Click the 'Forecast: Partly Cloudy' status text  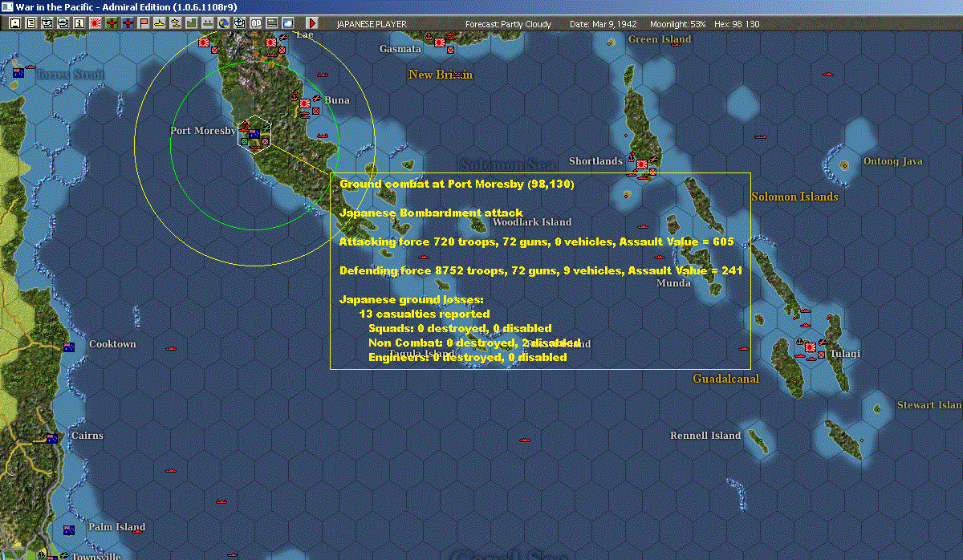pos(510,24)
